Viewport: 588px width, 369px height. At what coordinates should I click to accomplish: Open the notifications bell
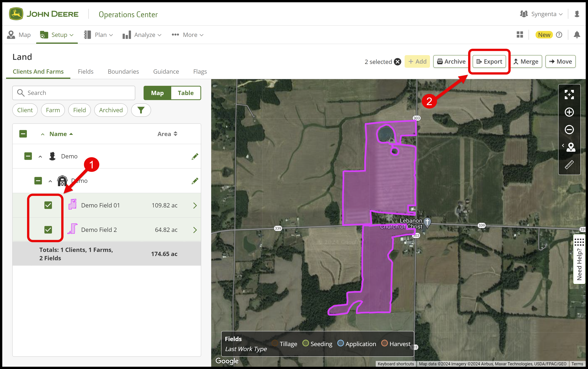click(x=577, y=35)
